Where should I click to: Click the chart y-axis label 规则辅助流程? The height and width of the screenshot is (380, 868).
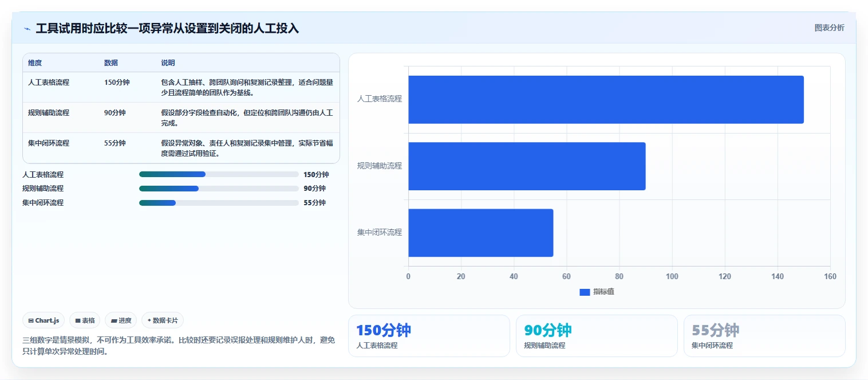(380, 166)
